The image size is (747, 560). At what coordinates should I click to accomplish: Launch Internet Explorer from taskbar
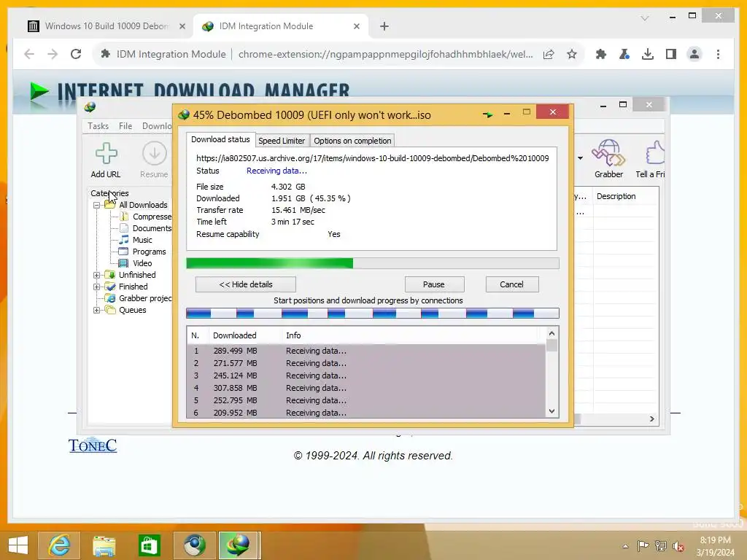tap(59, 545)
